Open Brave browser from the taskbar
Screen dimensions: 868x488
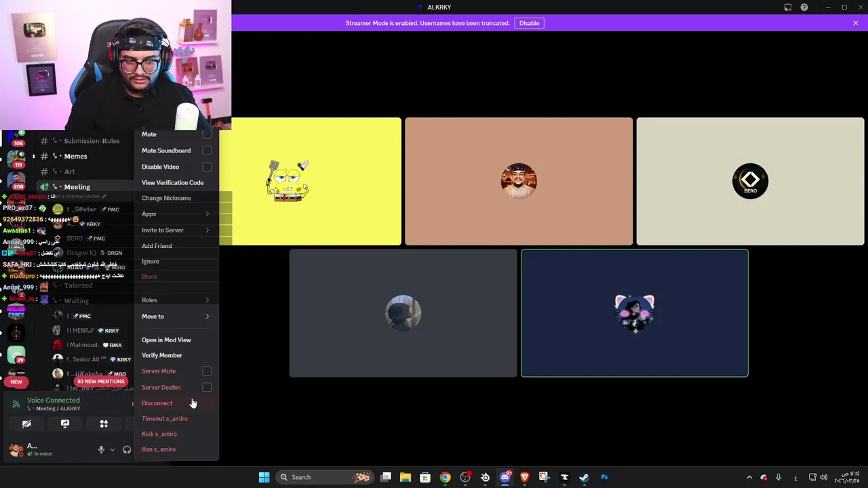click(524, 477)
